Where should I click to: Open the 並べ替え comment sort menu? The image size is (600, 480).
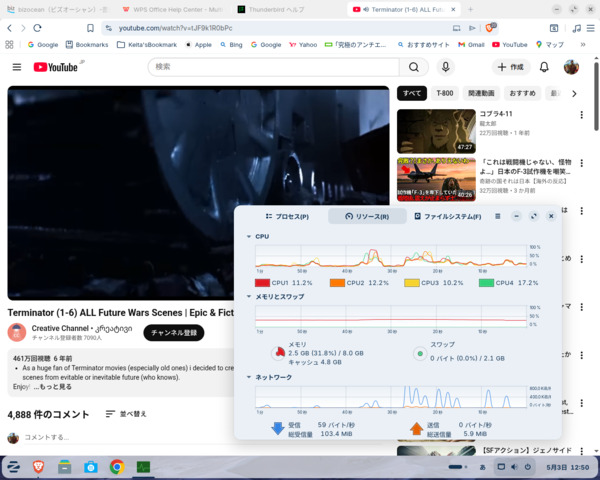coord(126,414)
